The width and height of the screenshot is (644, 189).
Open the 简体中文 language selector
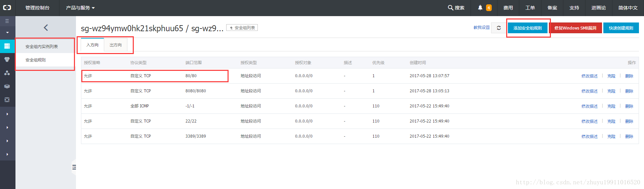click(628, 8)
